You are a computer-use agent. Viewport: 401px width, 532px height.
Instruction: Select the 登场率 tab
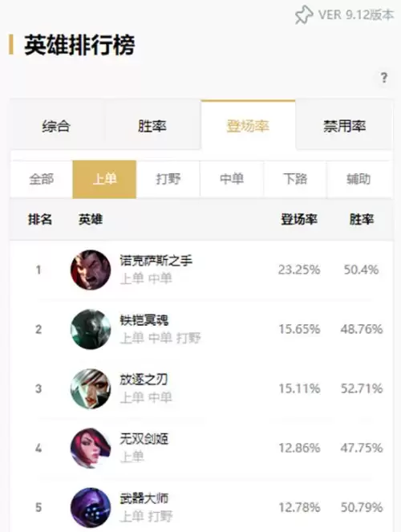pyautogui.click(x=248, y=126)
